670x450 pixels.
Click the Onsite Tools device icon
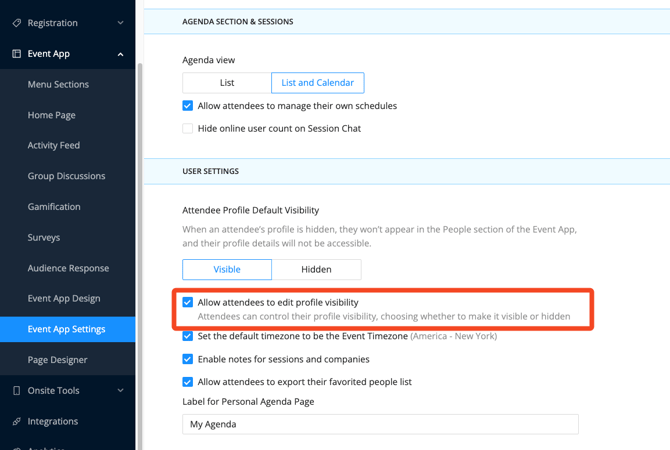[x=16, y=391]
